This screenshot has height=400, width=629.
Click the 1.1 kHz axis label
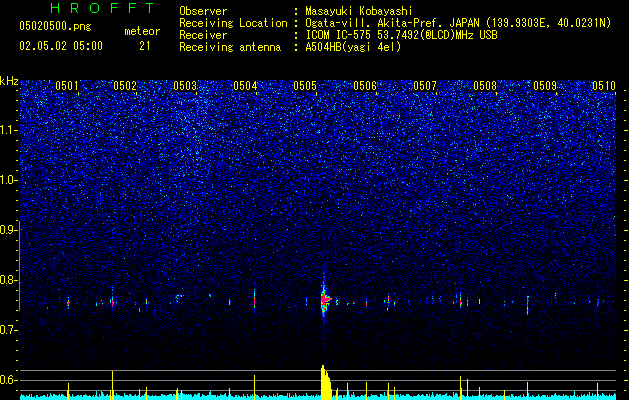(x=8, y=131)
